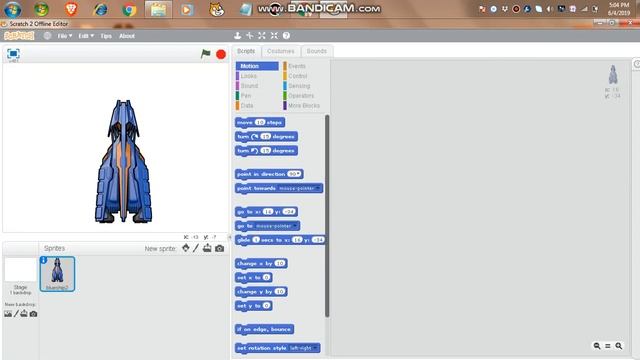Click the Scratch logo

click(19, 36)
